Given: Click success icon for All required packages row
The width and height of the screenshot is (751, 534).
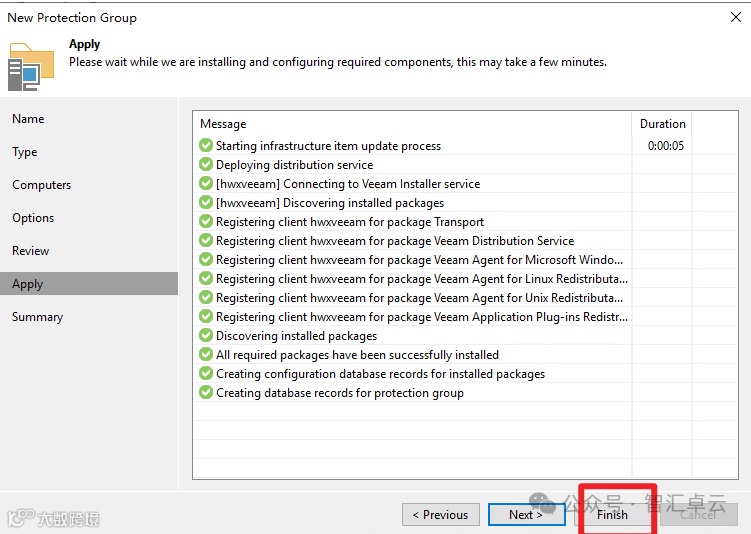Looking at the screenshot, I should coord(206,354).
